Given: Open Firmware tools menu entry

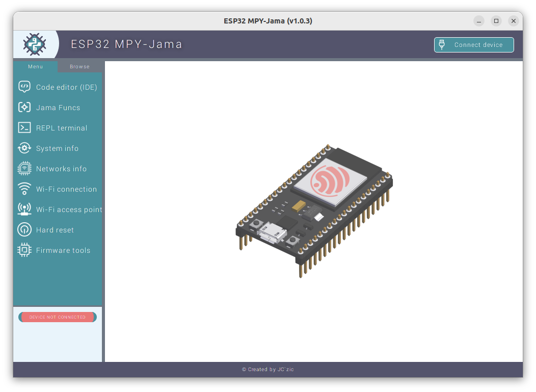Looking at the screenshot, I should click(58, 250).
